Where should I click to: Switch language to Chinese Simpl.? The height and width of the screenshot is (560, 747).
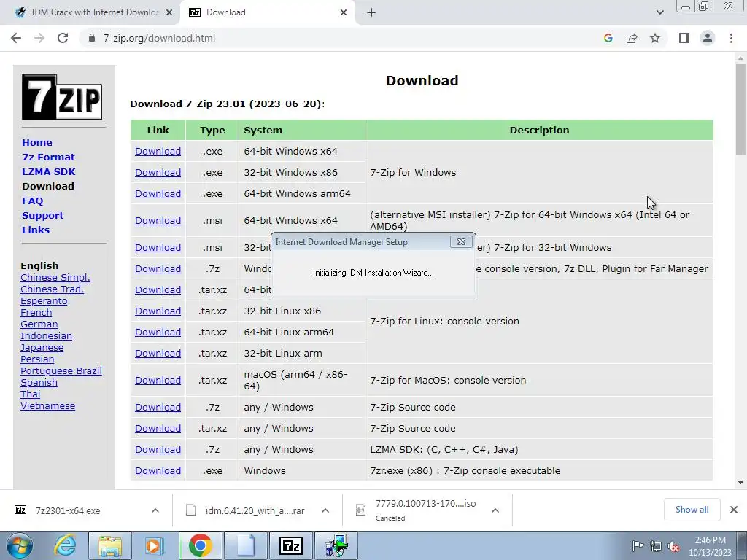pyautogui.click(x=55, y=278)
